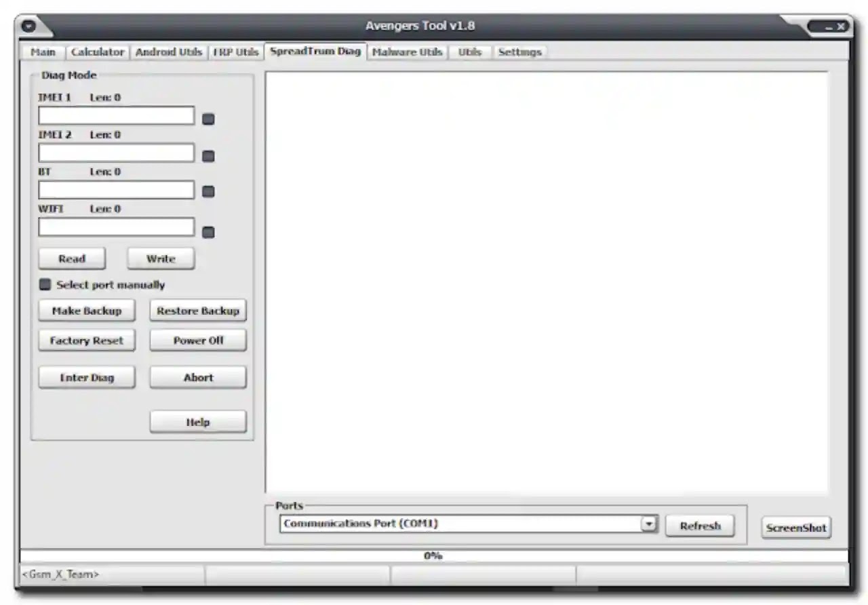The height and width of the screenshot is (605, 868).
Task: Click Restore Backup button
Action: (x=198, y=311)
